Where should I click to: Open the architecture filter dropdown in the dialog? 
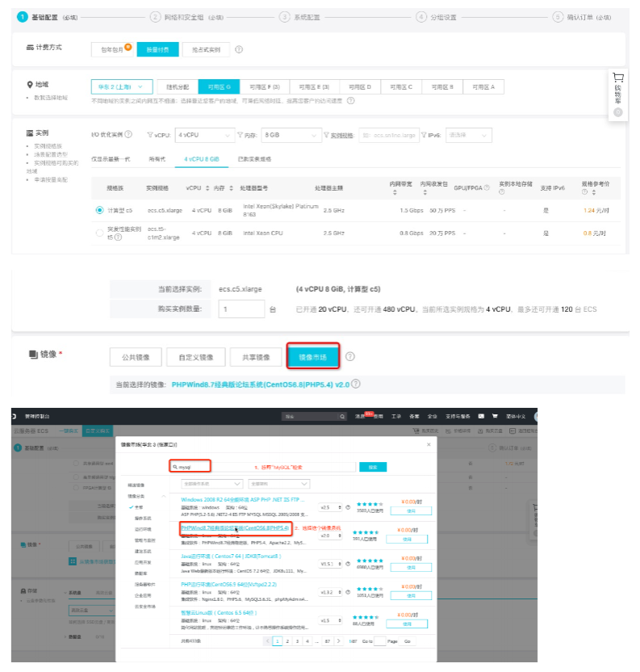coord(279,484)
